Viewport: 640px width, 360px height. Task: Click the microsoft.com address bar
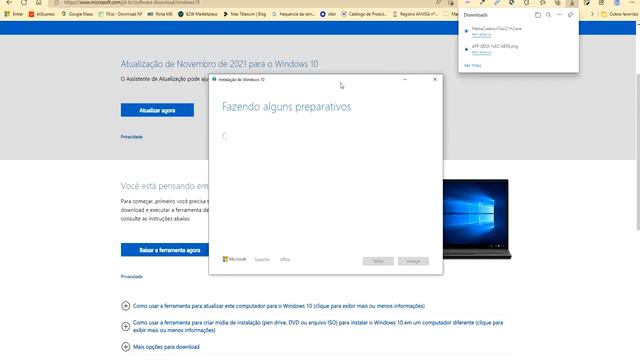(x=245, y=2)
